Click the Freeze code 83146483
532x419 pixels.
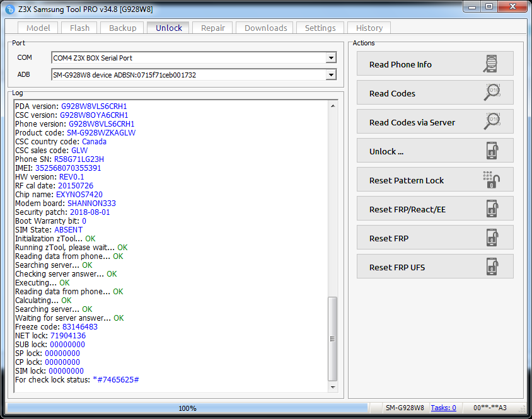tap(80, 327)
